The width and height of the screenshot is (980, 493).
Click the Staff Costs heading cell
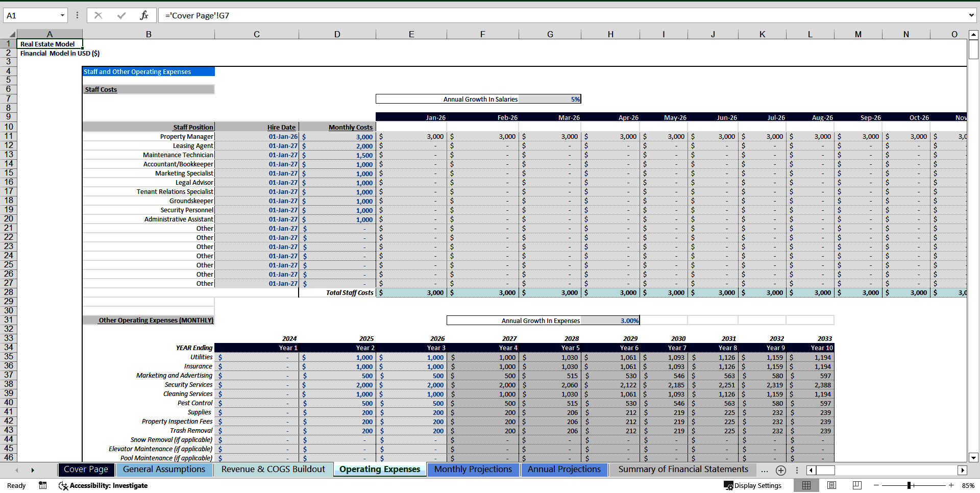pos(149,89)
